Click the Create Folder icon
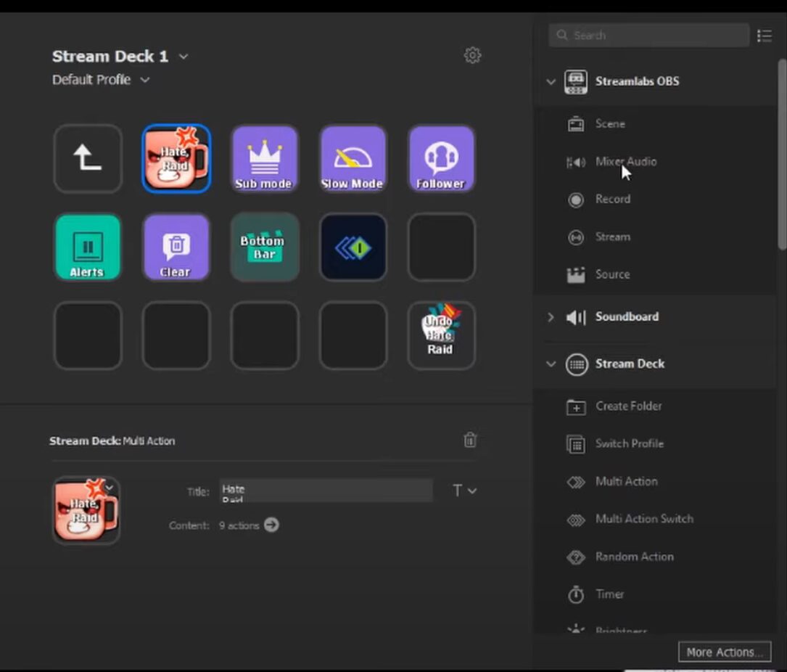The height and width of the screenshot is (672, 787). coord(576,406)
